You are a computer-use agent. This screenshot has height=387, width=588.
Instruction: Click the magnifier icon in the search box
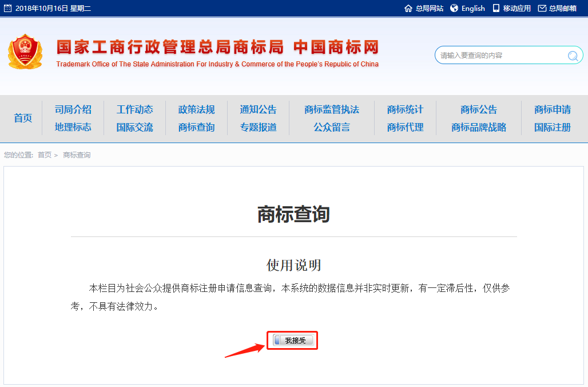(x=573, y=55)
